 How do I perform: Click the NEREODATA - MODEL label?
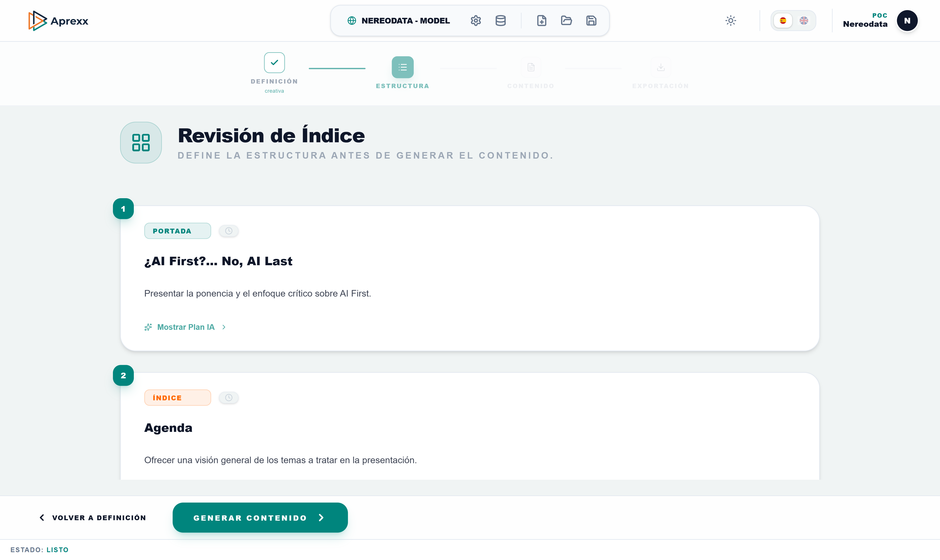[405, 21]
